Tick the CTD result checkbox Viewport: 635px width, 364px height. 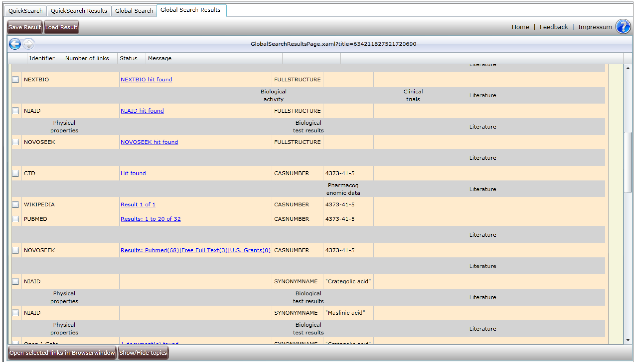[x=15, y=173]
